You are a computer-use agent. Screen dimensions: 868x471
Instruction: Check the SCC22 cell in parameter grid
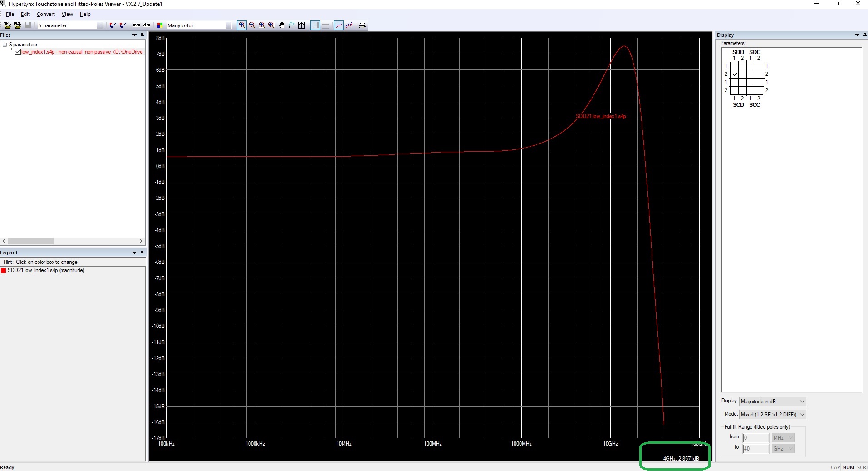[759, 90]
